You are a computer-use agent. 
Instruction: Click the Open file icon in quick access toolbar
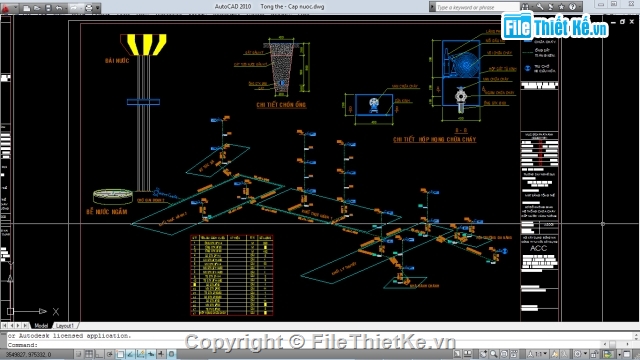click(x=37, y=8)
